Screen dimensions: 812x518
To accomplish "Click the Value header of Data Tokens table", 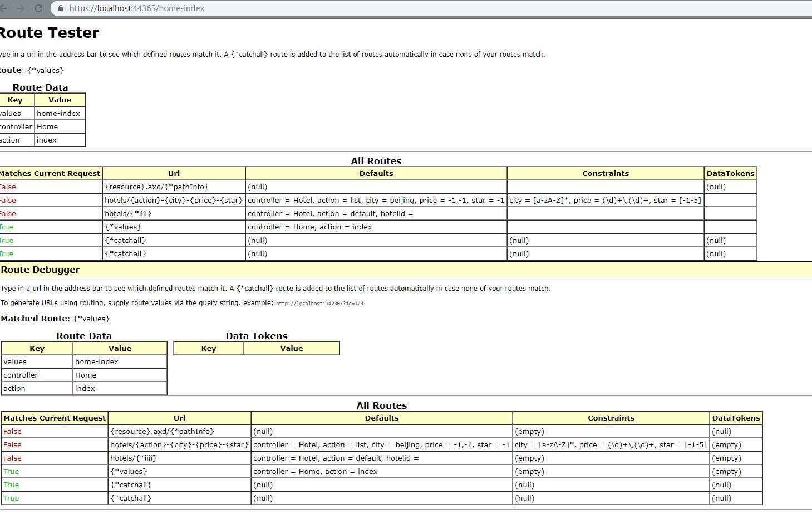I will coord(292,348).
